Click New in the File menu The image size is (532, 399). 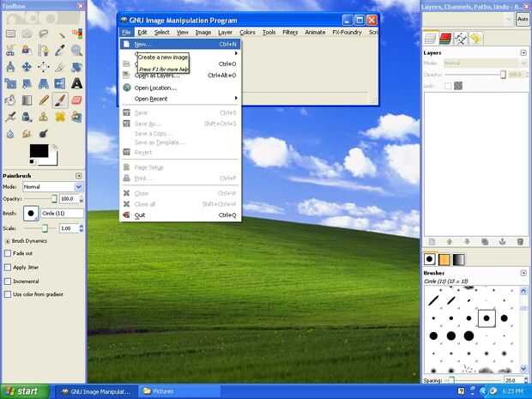(x=180, y=44)
